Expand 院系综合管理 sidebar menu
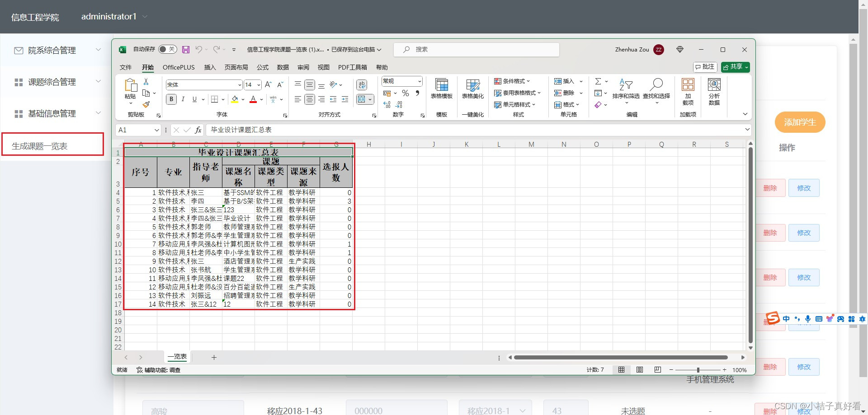Image resolution: width=868 pixels, height=415 pixels. click(x=57, y=50)
